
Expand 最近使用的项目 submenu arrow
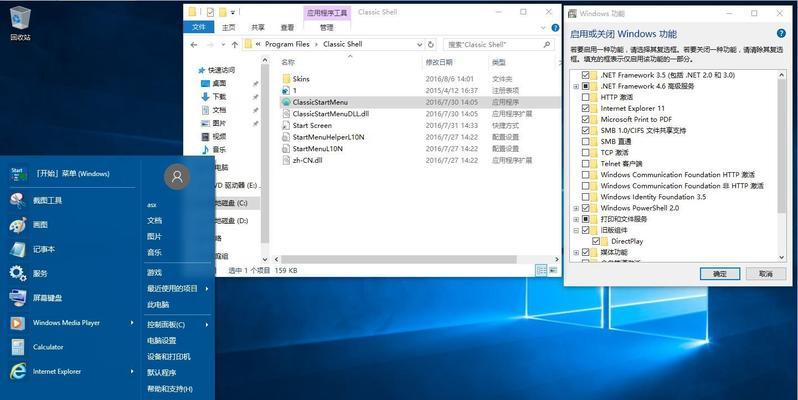[207, 289]
